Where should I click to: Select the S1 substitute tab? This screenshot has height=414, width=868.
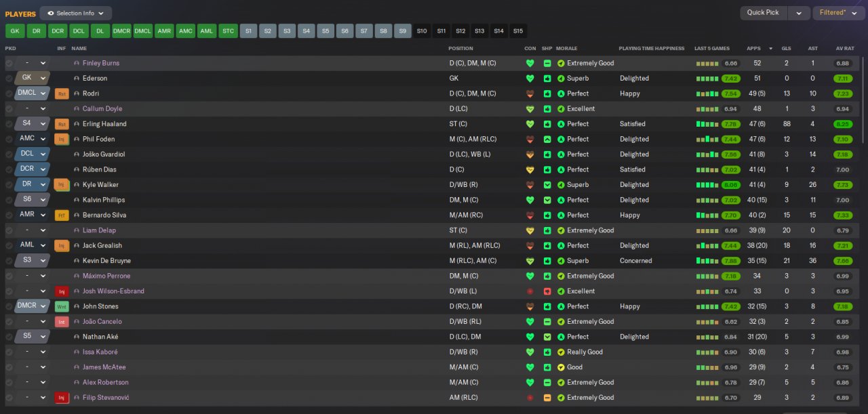tap(248, 31)
